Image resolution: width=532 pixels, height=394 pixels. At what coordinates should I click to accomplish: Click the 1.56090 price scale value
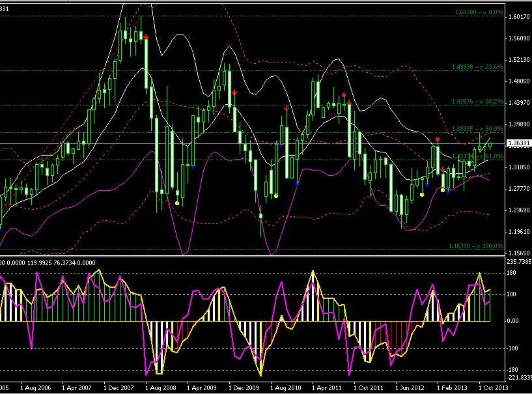pos(519,38)
